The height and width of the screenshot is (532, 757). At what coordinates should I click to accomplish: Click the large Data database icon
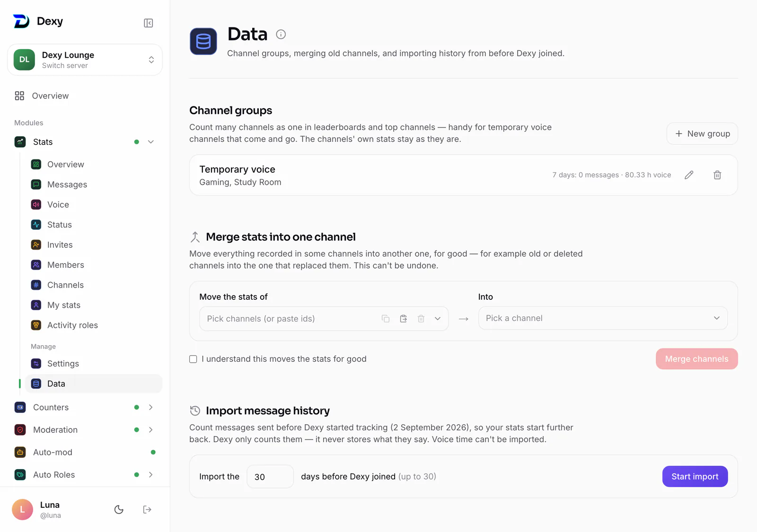(203, 42)
